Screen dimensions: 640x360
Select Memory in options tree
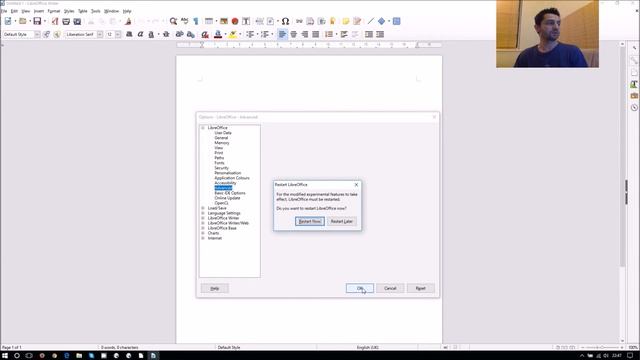[x=222, y=143]
